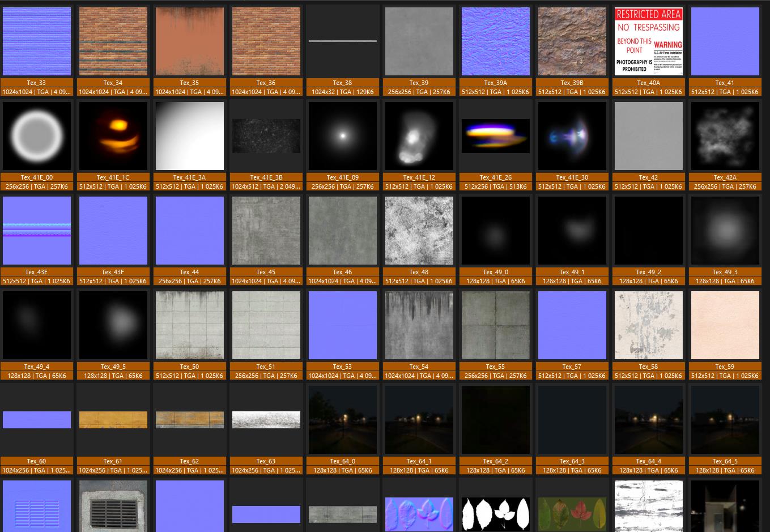Select the Tex_41E_00 white ring texture
The height and width of the screenshot is (532, 770).
coord(37,136)
